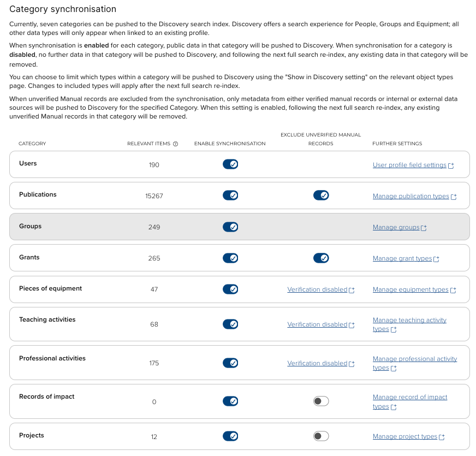This screenshot has width=476, height=456.
Task: Toggle synchronisation for Projects category
Action: (x=230, y=436)
